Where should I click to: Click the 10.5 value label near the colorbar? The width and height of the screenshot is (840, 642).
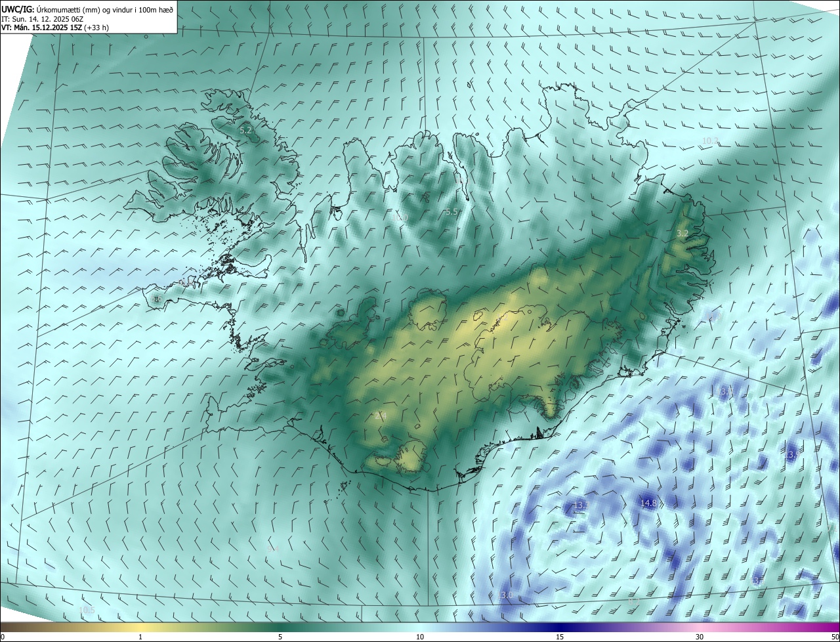coord(87,610)
